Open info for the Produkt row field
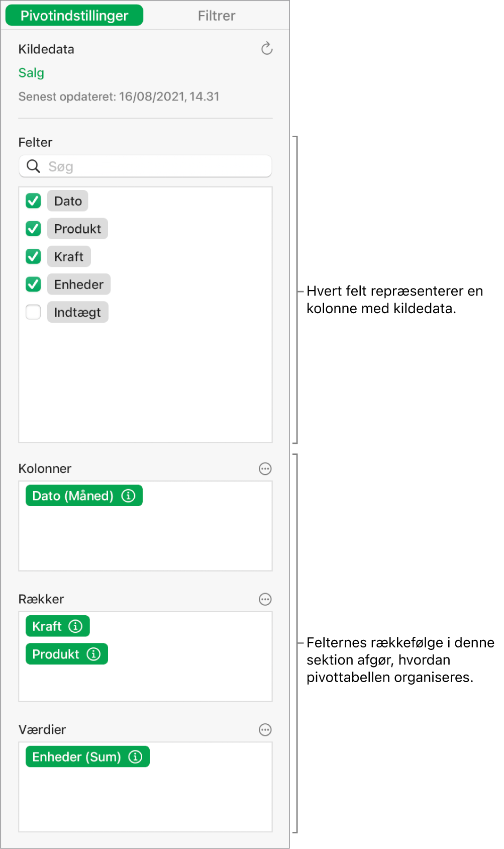 93,654
